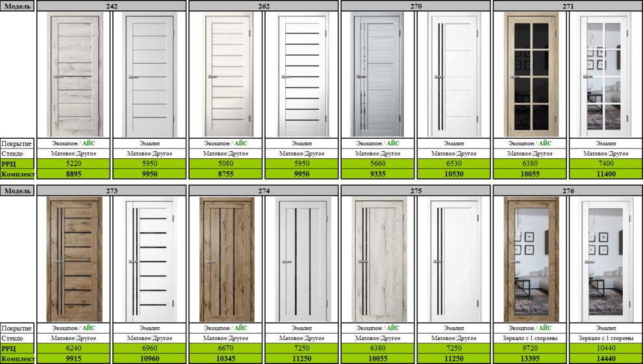
Task: Select the Комплект price cell 8755
Action: [226, 174]
